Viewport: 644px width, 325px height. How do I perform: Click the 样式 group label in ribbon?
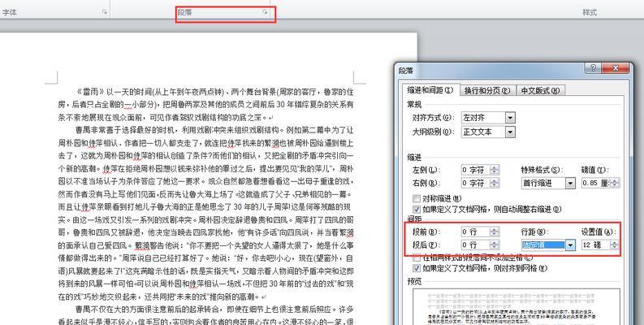tap(590, 12)
